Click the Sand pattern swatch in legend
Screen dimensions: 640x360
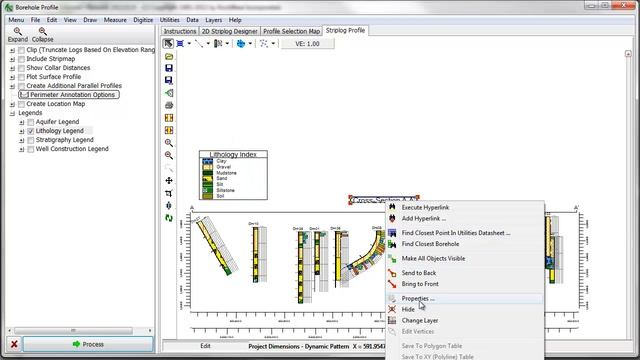(208, 178)
